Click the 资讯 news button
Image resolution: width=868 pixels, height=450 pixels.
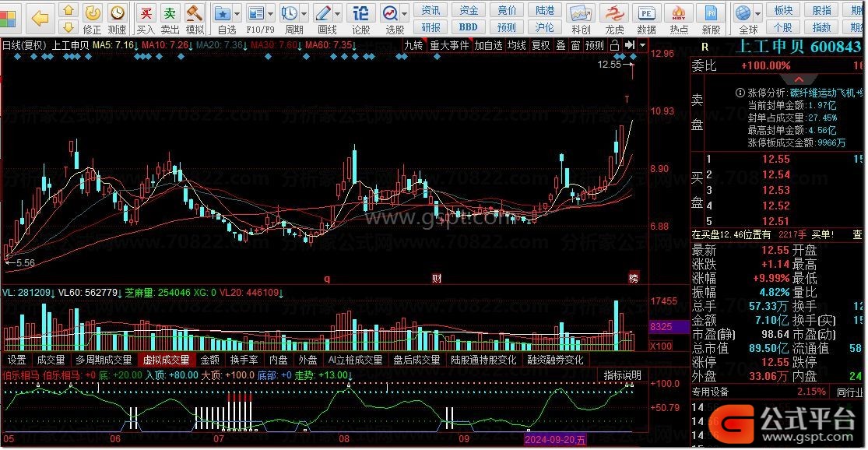tap(430, 11)
